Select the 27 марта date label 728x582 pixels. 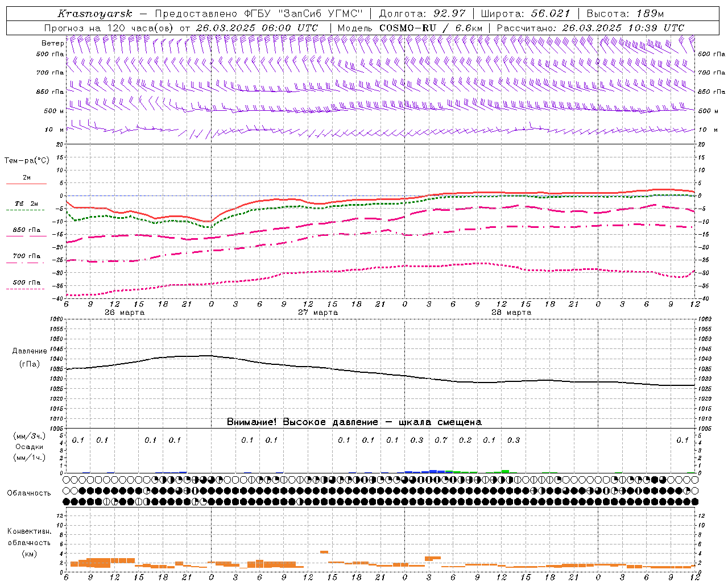point(318,312)
